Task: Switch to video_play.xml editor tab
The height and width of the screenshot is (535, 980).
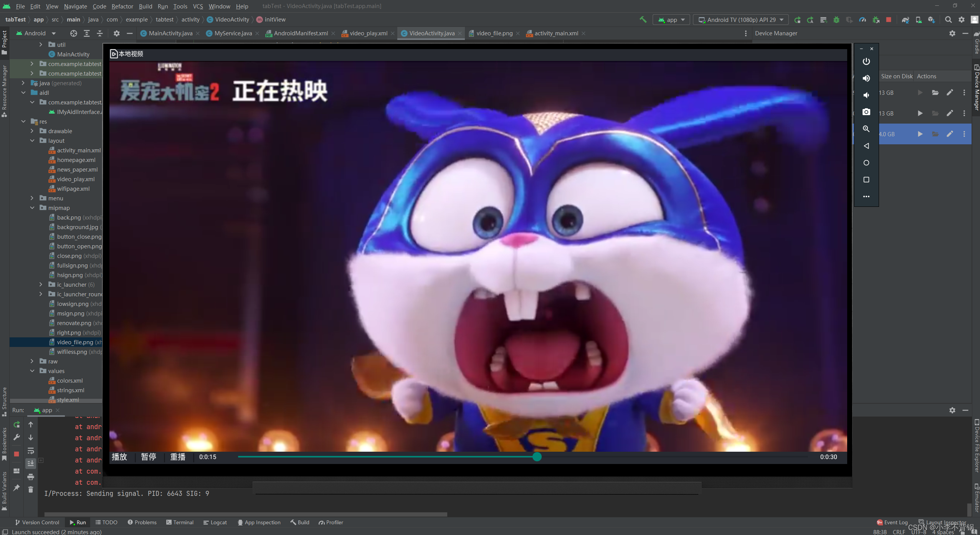Action: [x=368, y=33]
